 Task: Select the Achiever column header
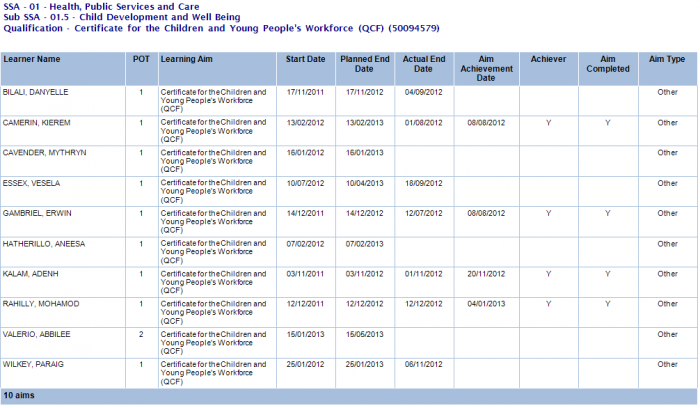click(x=548, y=59)
